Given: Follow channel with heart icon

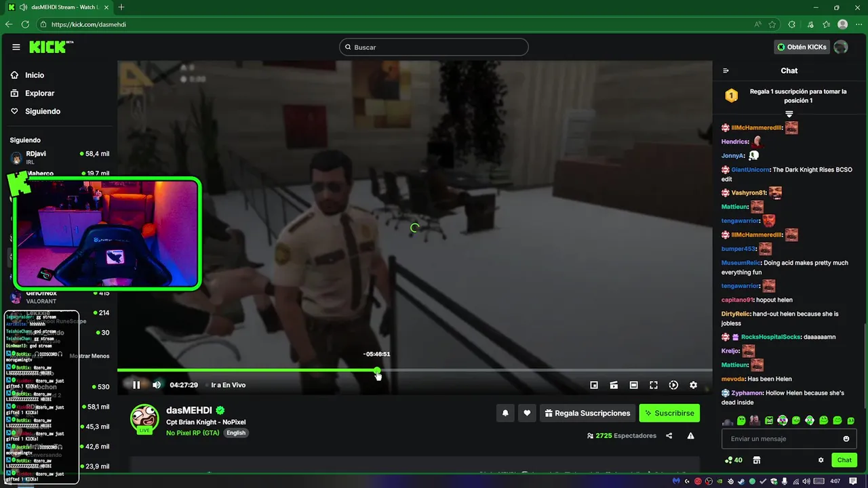Looking at the screenshot, I should click(527, 413).
